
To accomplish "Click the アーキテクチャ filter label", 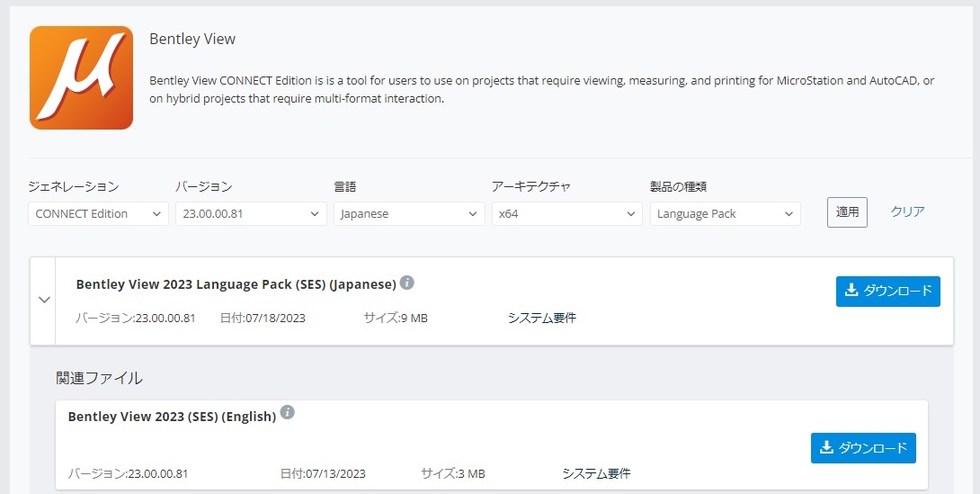I will click(530, 186).
